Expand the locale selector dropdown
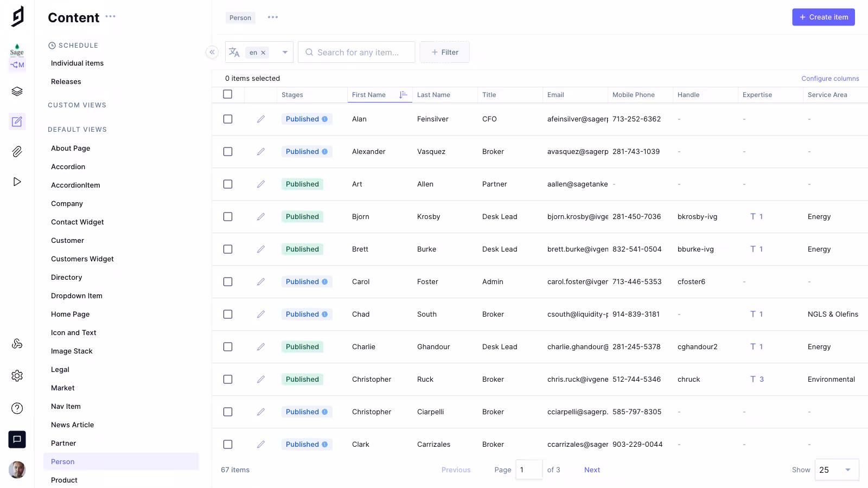The width and height of the screenshot is (868, 488). point(285,53)
